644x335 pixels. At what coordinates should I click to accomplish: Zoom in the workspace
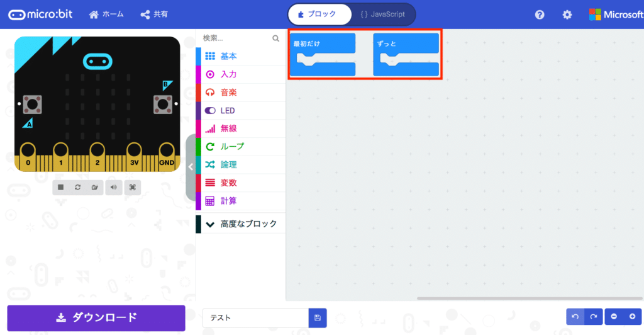click(633, 317)
